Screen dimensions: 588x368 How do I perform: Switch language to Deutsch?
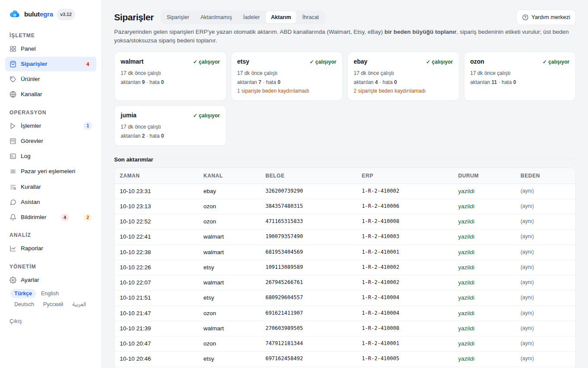pos(24,304)
